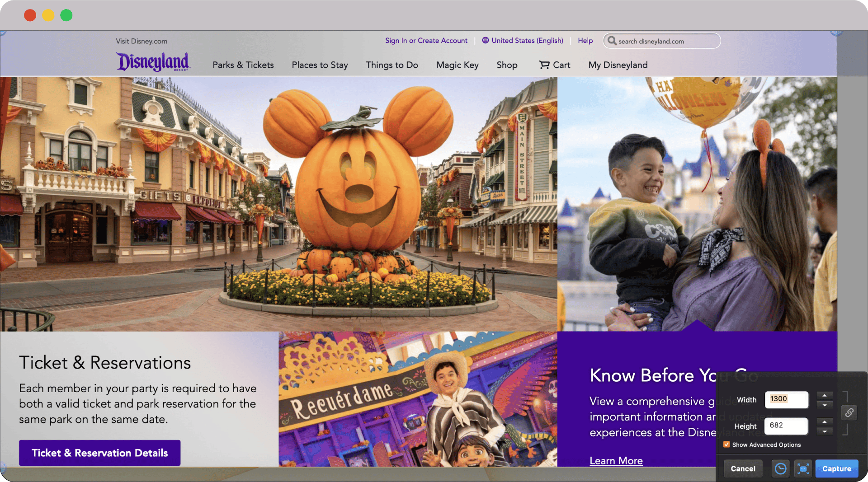Click the search magnifier icon
The width and height of the screenshot is (868, 482).
612,41
